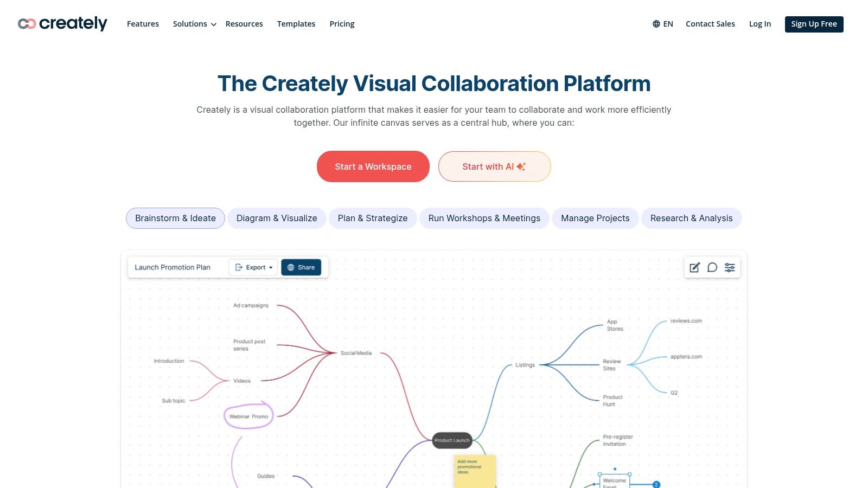The width and height of the screenshot is (868, 488).
Task: Expand the Solutions menu
Action: pyautogui.click(x=195, y=24)
